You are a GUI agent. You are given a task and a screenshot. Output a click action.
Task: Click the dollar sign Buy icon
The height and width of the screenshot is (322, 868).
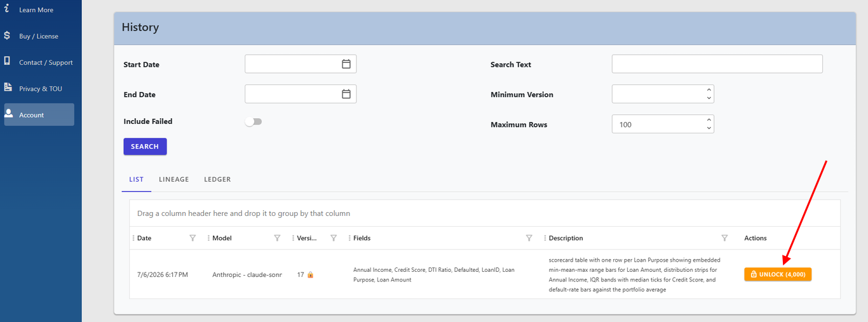click(7, 36)
